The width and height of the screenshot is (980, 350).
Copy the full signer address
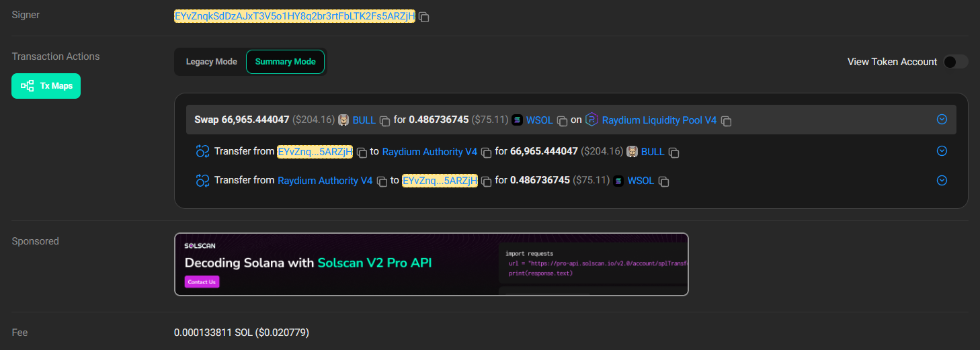tap(424, 17)
